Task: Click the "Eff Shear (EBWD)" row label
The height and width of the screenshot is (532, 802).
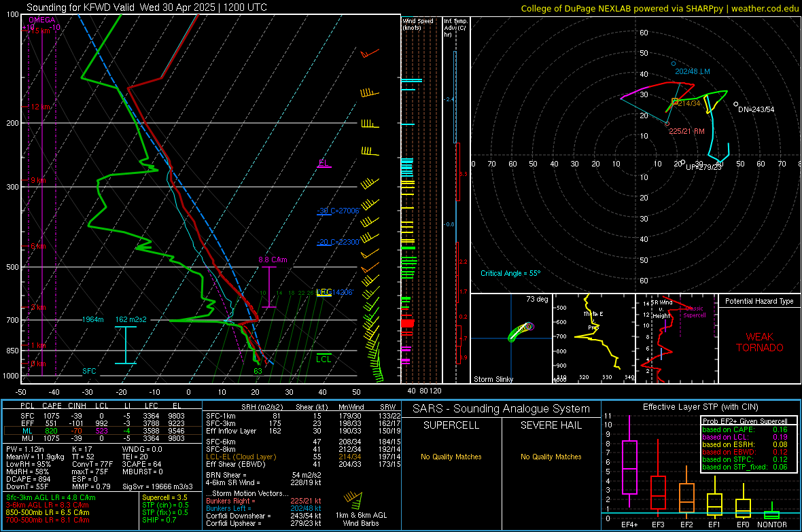Action: coord(236,465)
